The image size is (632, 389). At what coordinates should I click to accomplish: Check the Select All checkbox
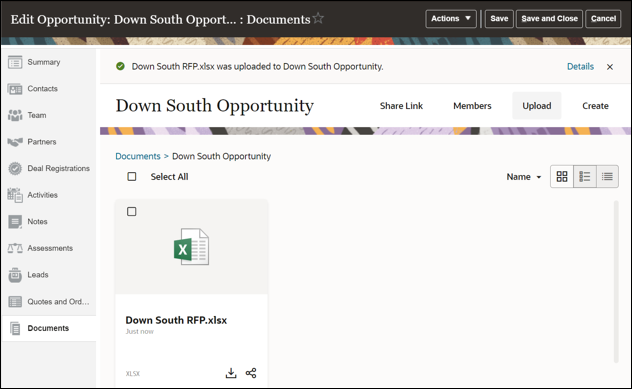[132, 177]
